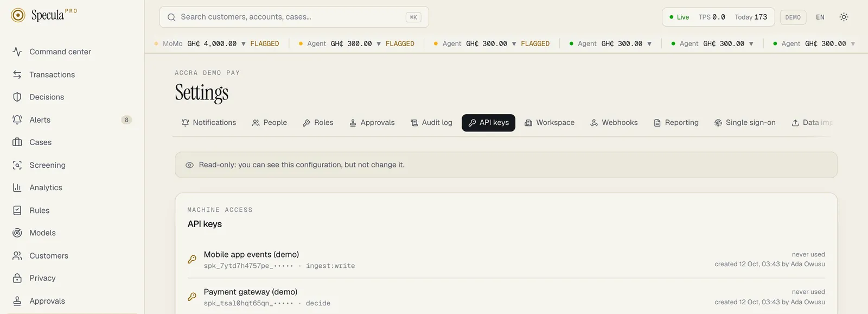Open the Reporting tab

coord(676,123)
